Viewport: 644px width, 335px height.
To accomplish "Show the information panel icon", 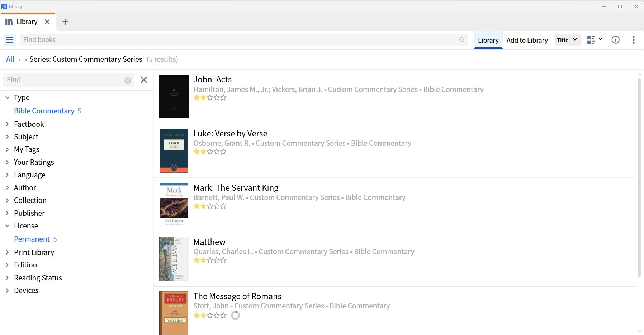I will [615, 40].
